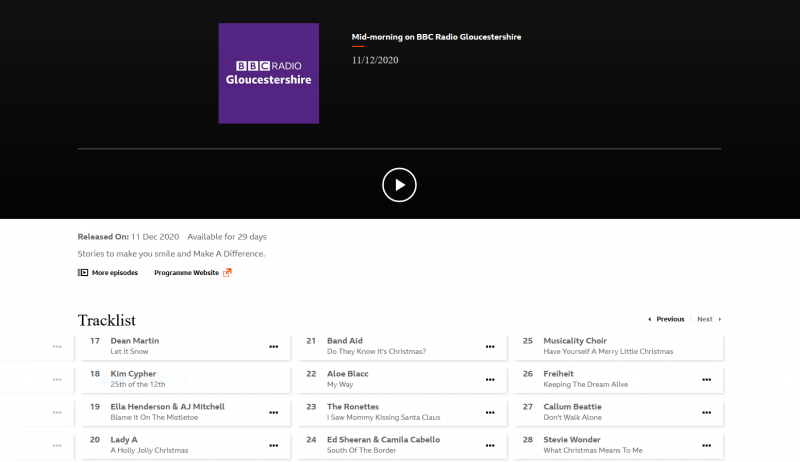Click the playback progress bar

399,149
